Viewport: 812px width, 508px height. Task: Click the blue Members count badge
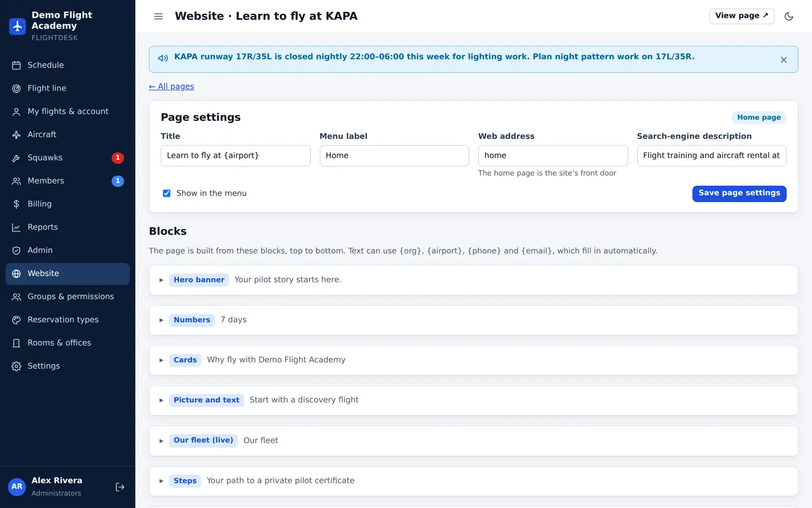[118, 181]
